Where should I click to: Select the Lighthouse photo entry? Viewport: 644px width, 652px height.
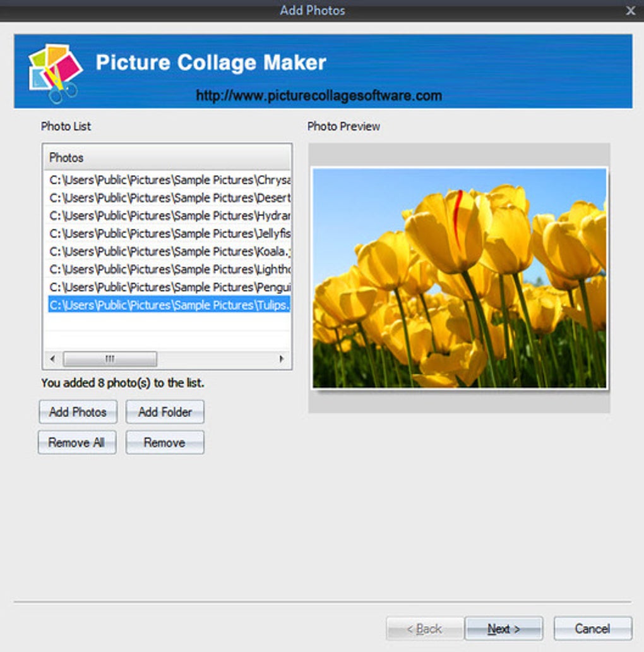click(169, 269)
